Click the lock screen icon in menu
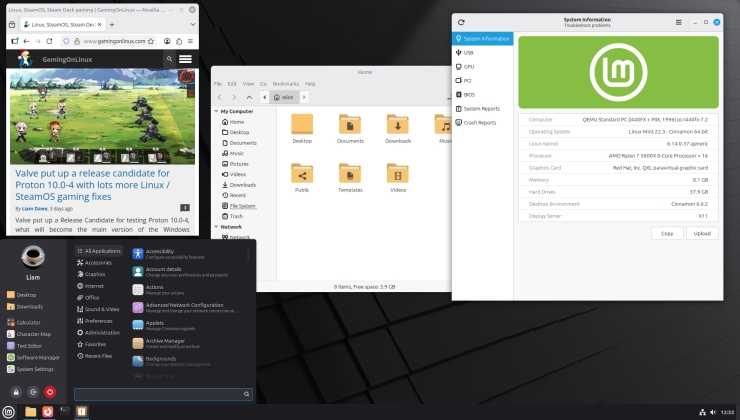Image resolution: width=740 pixels, height=420 pixels. tap(17, 392)
